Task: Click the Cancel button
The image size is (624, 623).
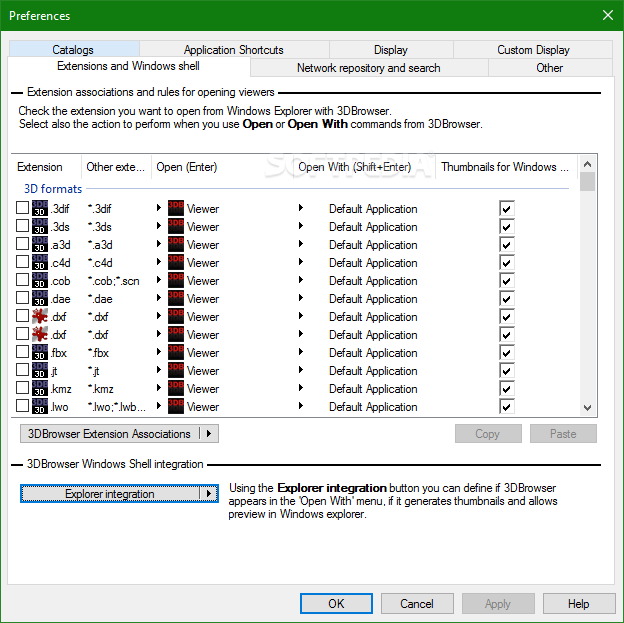Action: tap(417, 603)
